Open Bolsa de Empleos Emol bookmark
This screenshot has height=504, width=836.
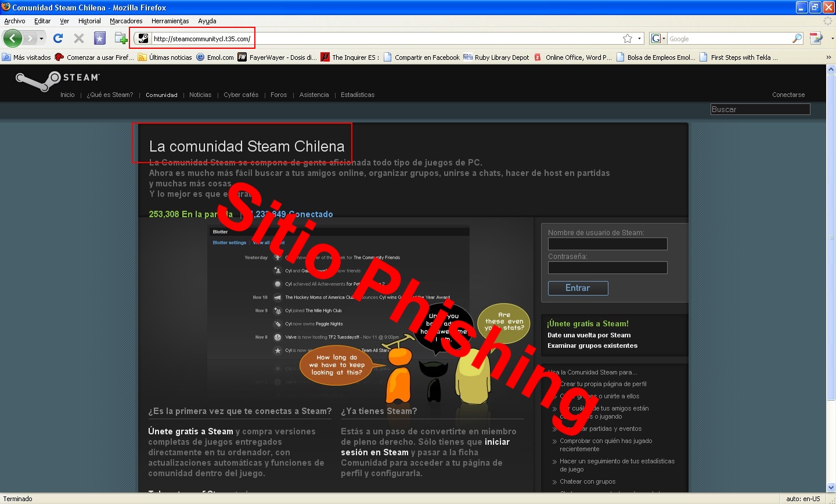click(x=656, y=57)
